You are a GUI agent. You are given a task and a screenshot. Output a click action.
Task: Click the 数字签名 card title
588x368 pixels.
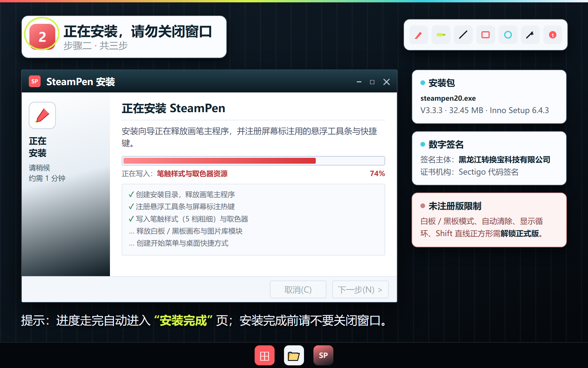(x=446, y=145)
